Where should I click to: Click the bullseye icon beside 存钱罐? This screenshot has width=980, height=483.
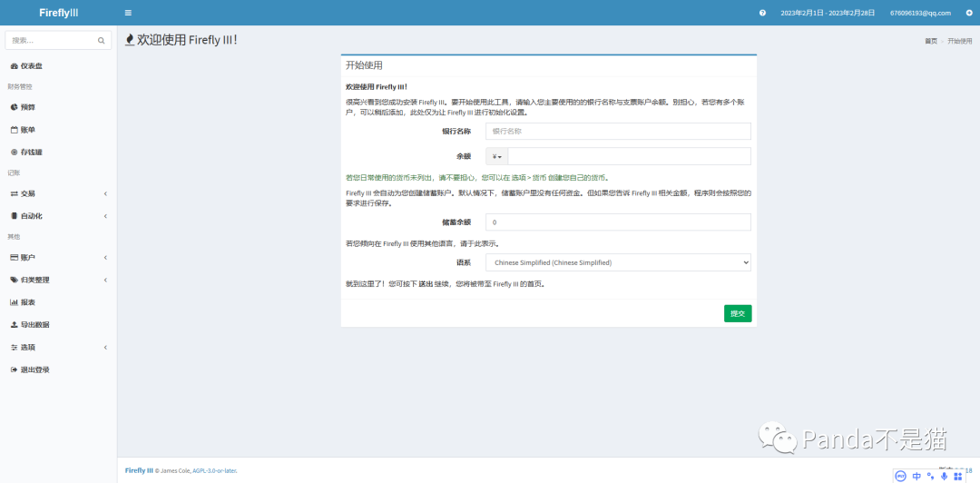point(15,152)
